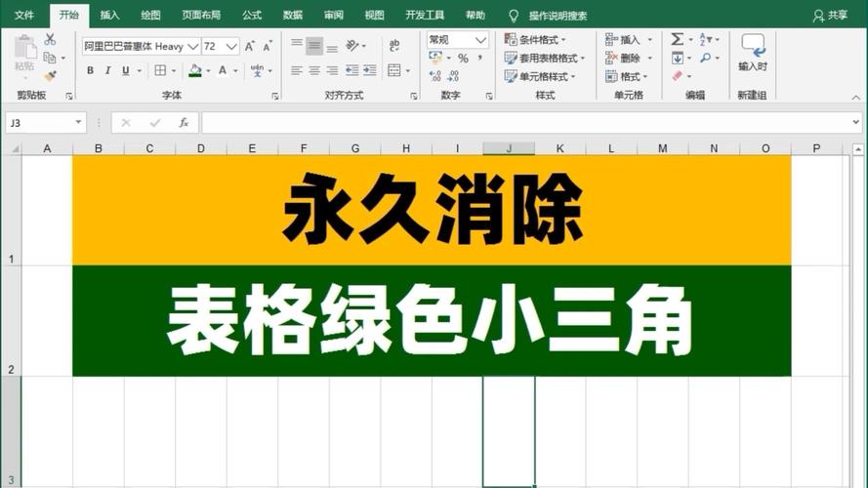Screen dimensions: 868x488
Task: Click the 输入时 new group button
Action: pyautogui.click(x=753, y=53)
